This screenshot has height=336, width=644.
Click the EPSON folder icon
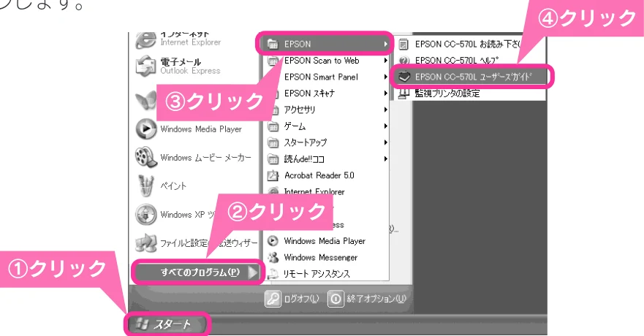(x=273, y=44)
